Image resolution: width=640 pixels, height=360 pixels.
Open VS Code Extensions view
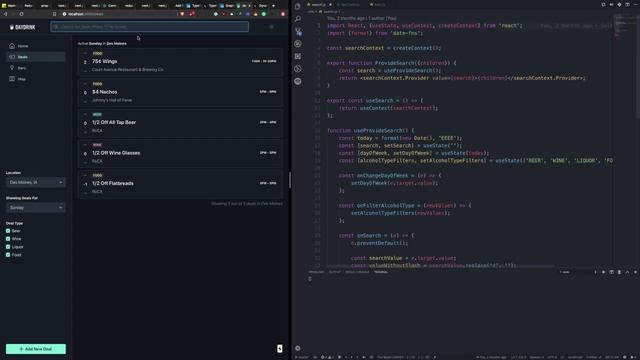298,56
